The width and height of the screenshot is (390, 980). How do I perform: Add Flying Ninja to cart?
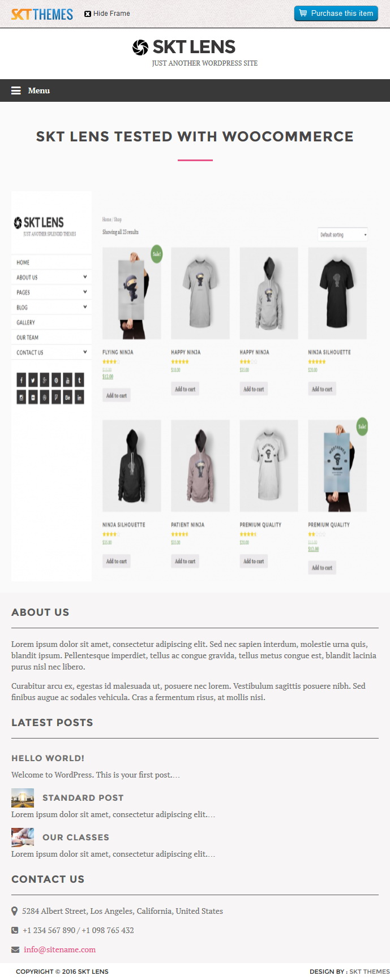[117, 395]
